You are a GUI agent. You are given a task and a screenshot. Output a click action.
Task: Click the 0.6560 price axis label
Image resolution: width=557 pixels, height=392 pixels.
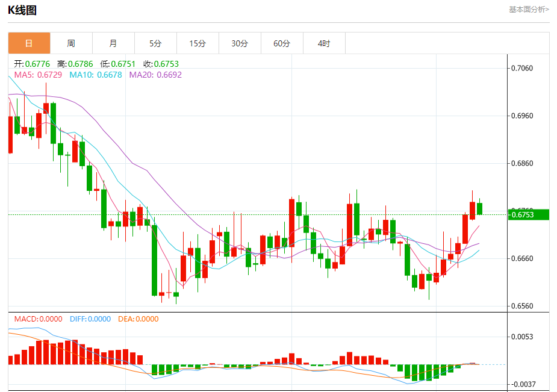coord(522,306)
